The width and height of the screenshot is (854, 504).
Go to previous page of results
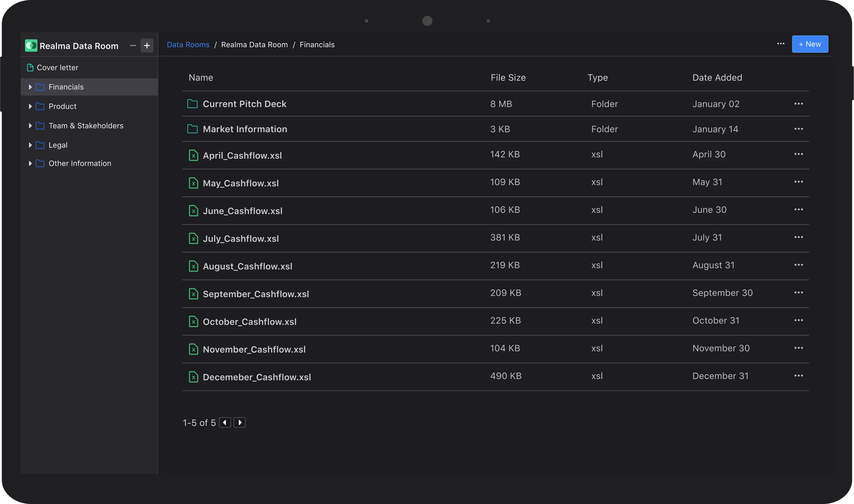click(x=225, y=423)
